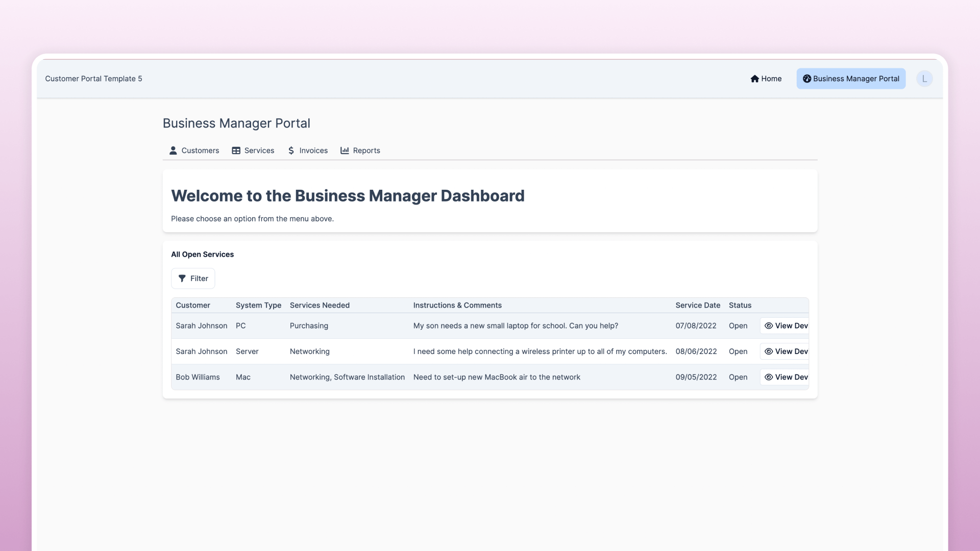980x551 pixels.
Task: Click the Customers person icon
Action: (x=173, y=151)
